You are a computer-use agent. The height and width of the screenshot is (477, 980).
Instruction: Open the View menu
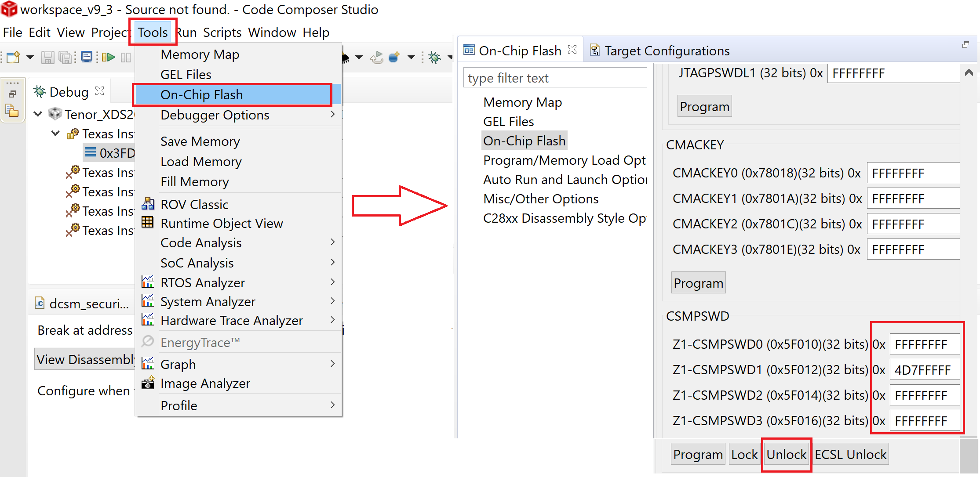[x=71, y=33]
